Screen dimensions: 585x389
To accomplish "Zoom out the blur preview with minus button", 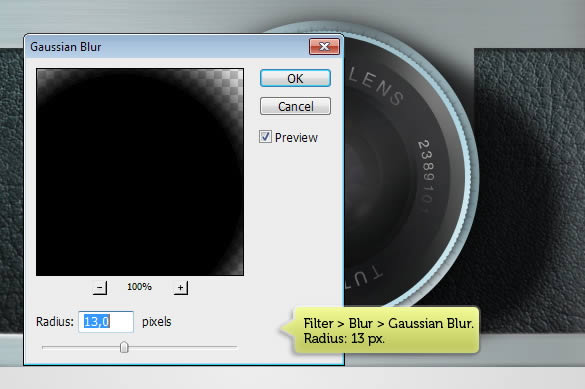I will [100, 288].
